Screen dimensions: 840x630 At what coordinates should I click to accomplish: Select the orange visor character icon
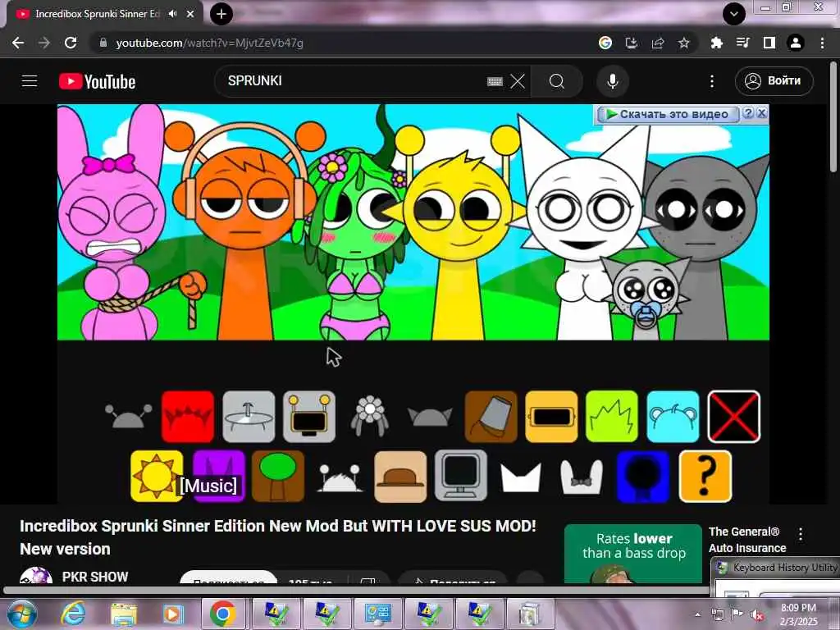[551, 417]
